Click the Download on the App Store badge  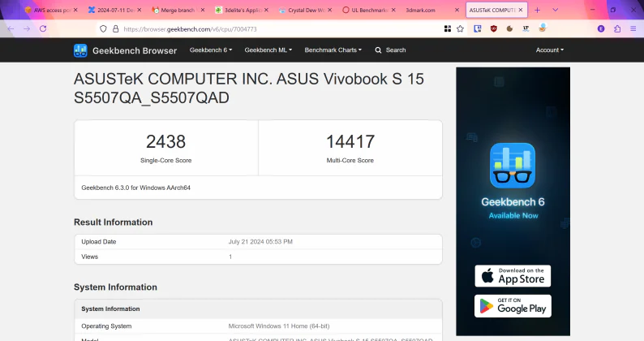coord(513,276)
